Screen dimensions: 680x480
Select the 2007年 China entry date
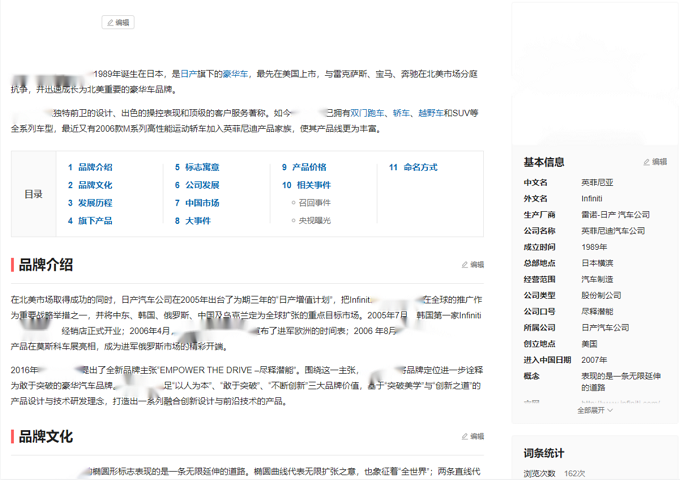(594, 360)
